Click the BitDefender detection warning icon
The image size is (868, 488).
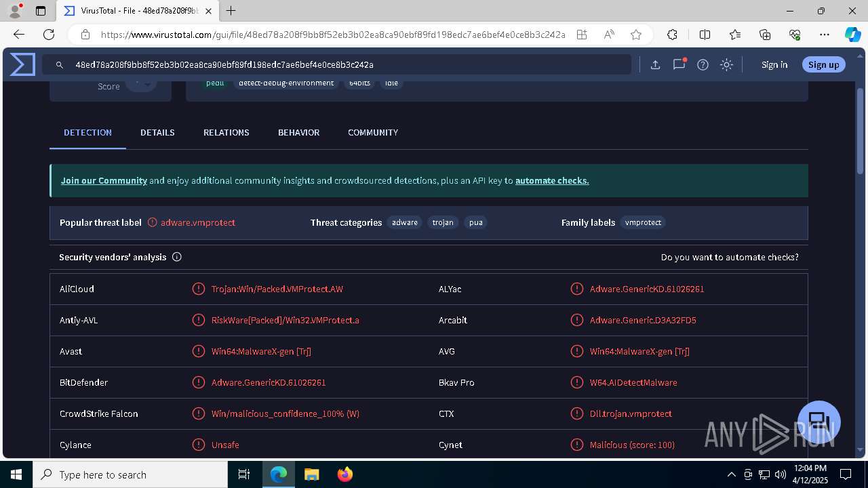pyautogui.click(x=199, y=382)
